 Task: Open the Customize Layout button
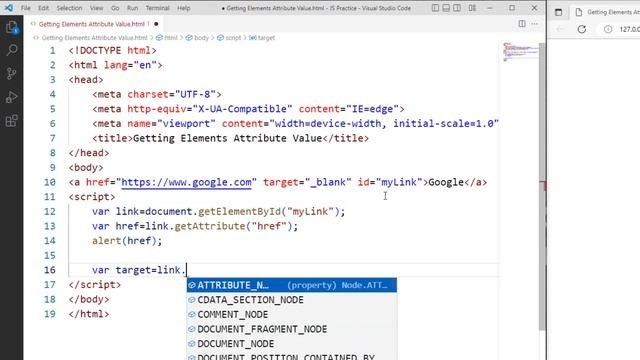(472, 8)
